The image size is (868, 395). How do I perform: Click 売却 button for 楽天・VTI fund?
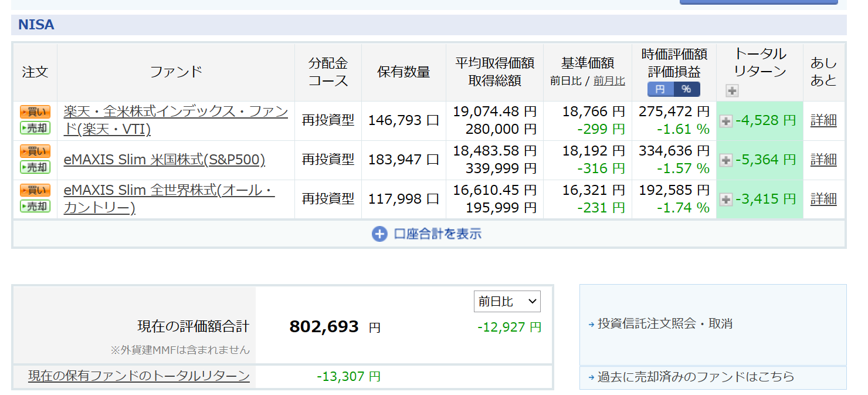click(35, 128)
